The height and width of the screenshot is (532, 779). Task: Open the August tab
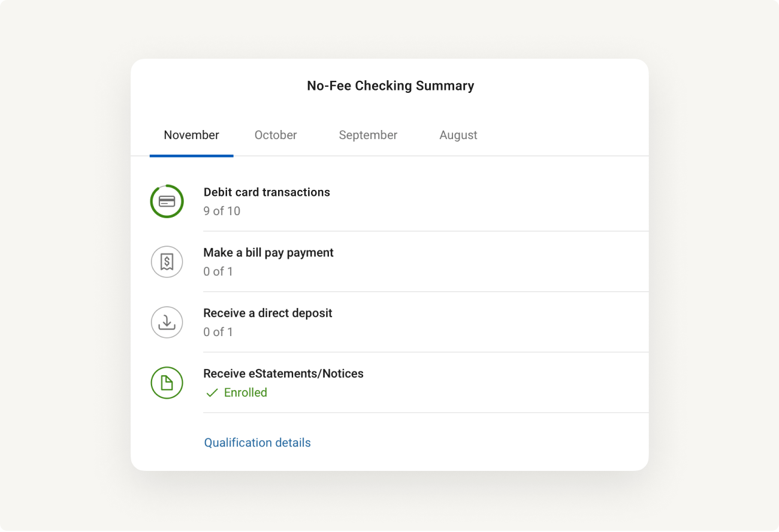[458, 135]
